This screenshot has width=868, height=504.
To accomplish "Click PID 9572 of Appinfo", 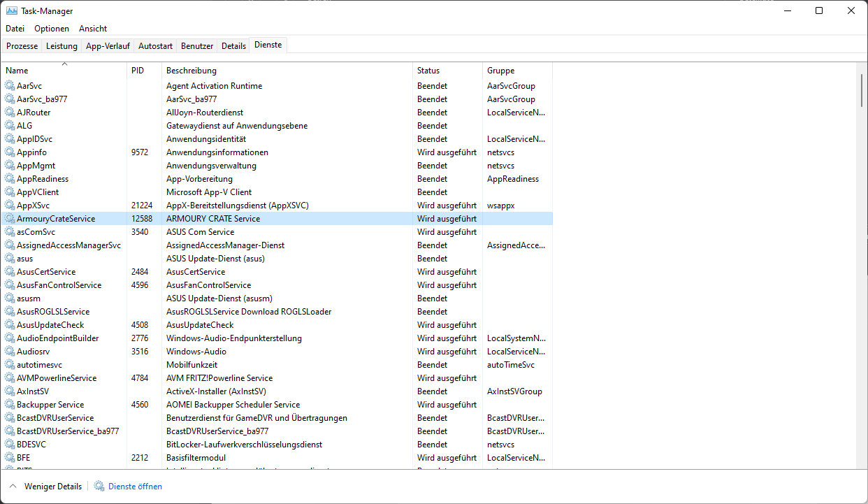I will click(141, 152).
